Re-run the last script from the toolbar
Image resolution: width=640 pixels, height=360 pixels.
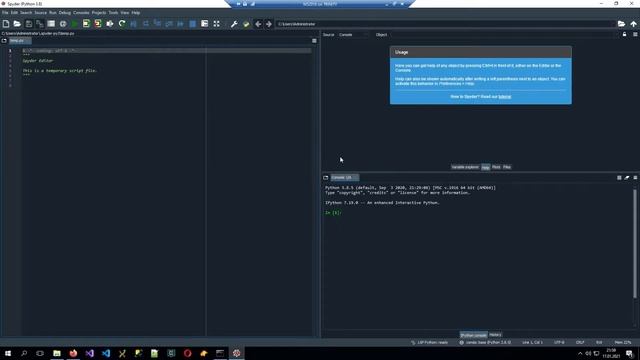[122, 24]
